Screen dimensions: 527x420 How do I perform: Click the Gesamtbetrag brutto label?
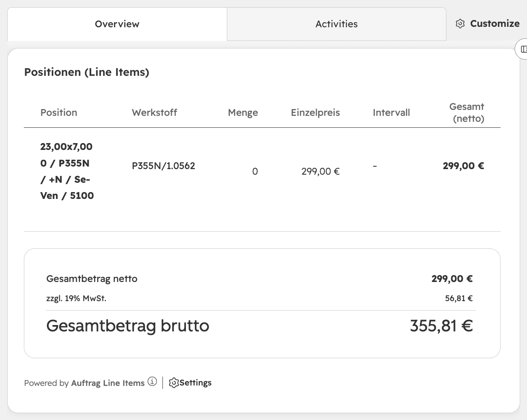point(127,326)
